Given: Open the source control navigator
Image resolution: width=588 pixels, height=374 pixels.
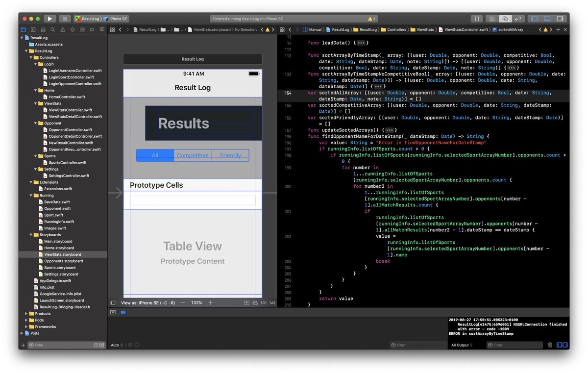Looking at the screenshot, I should click(x=33, y=29).
